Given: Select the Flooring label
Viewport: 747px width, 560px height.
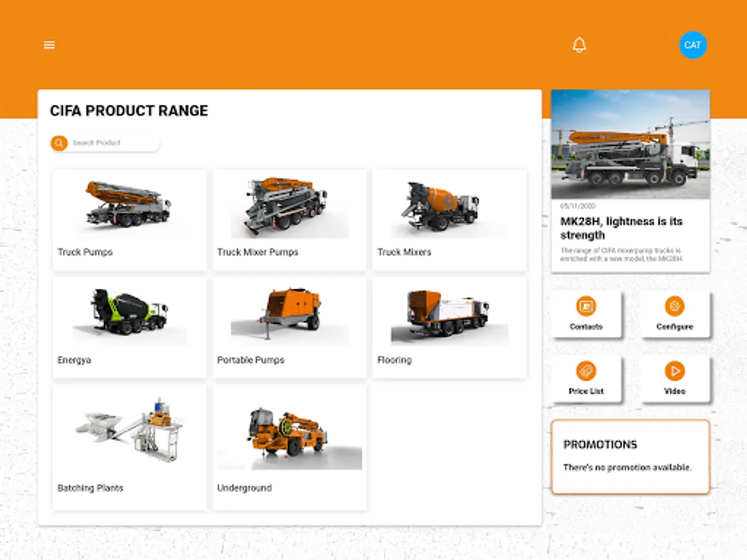Looking at the screenshot, I should (x=394, y=360).
